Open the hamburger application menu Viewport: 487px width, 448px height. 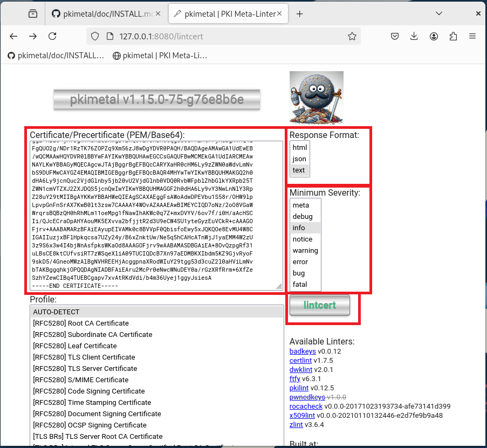coord(472,36)
